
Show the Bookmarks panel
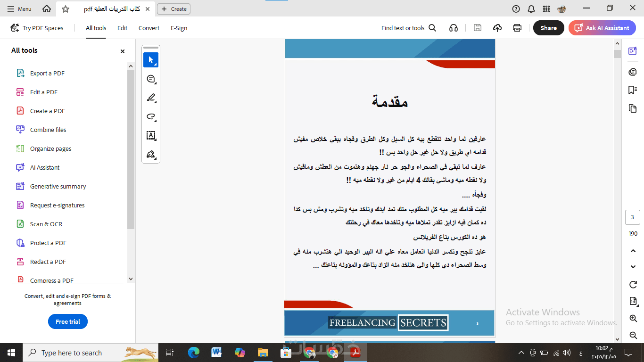[633, 90]
